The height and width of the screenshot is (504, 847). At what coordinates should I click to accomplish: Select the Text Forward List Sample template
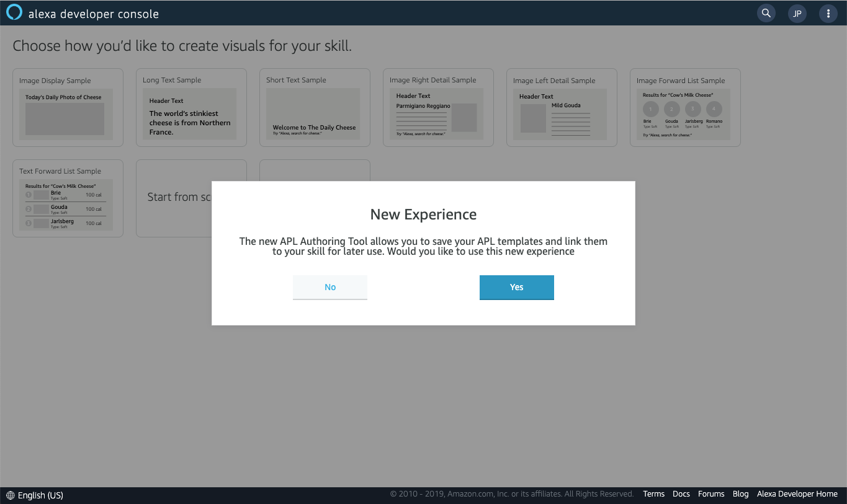coord(67,198)
